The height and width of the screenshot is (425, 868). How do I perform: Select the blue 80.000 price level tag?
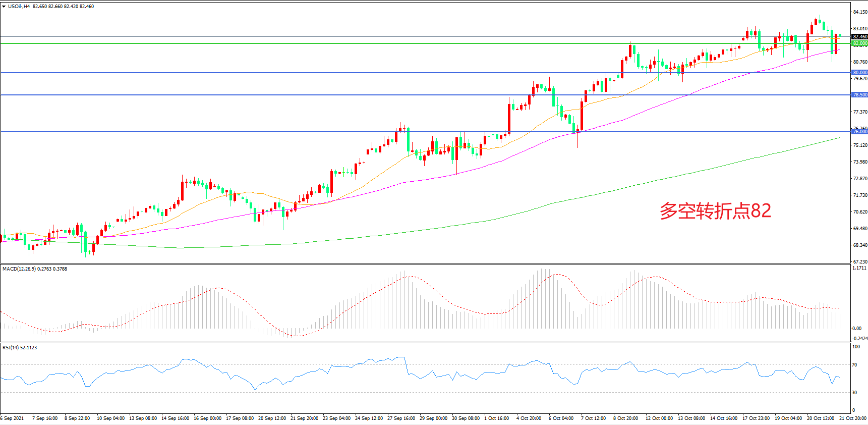859,73
